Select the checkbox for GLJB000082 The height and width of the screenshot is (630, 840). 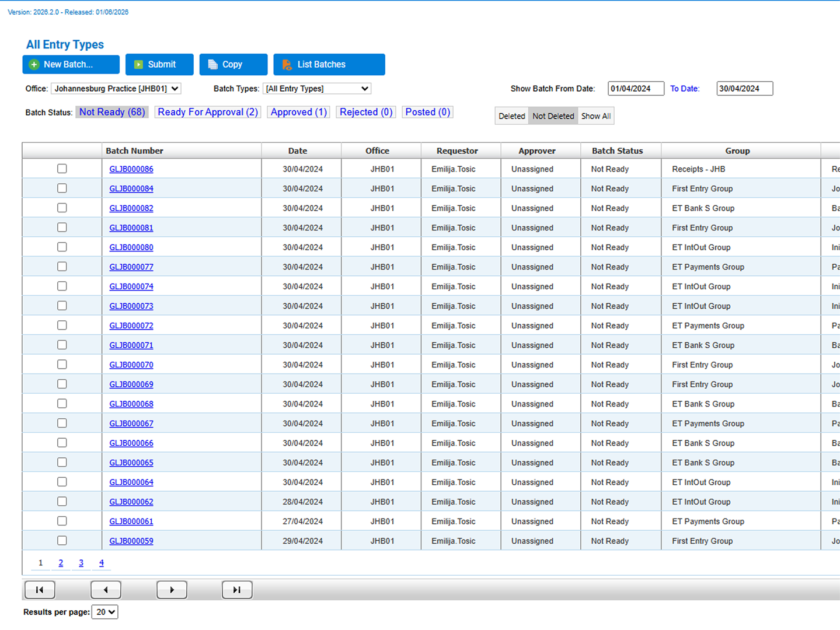point(62,208)
